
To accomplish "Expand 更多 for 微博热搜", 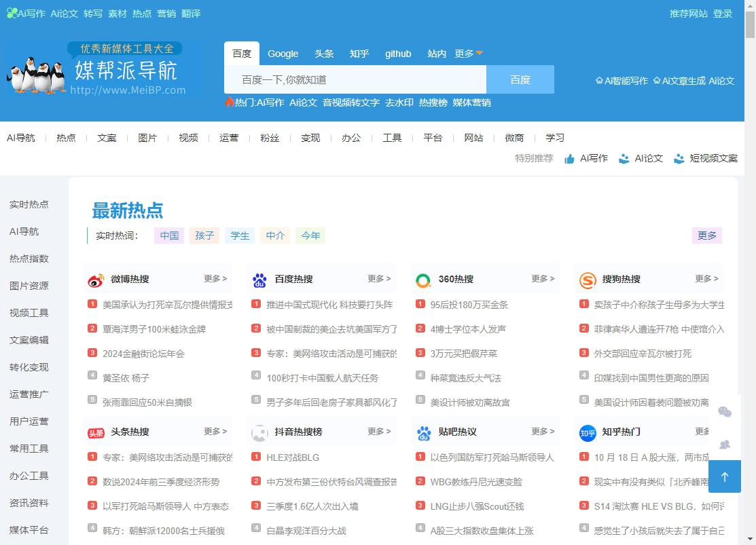I will click(215, 278).
